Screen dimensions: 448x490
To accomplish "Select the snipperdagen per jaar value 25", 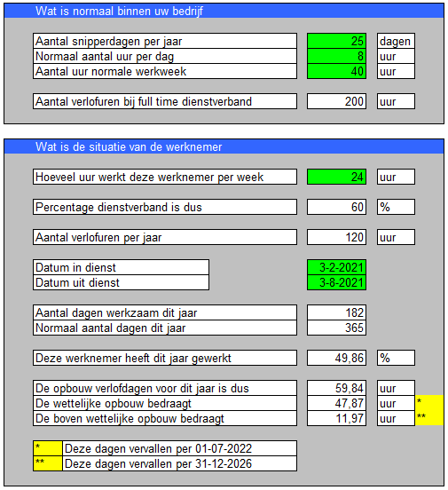I will [x=336, y=41].
